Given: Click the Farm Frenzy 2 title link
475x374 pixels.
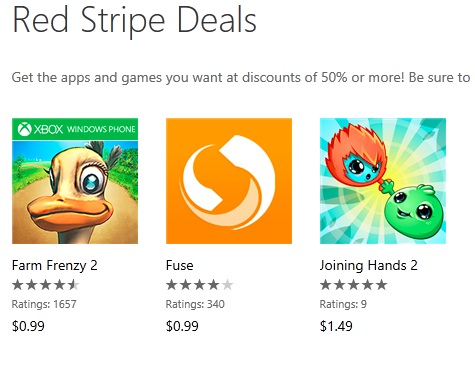Looking at the screenshot, I should click(x=55, y=266).
